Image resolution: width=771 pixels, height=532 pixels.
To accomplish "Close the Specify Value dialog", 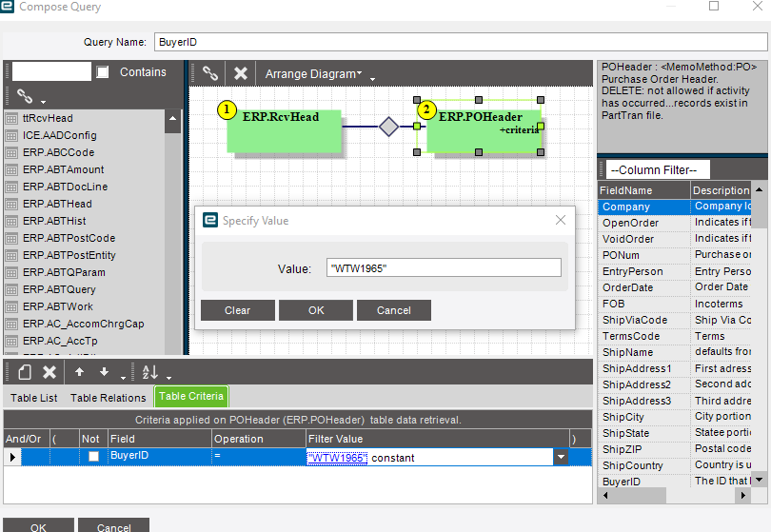I will tap(560, 220).
